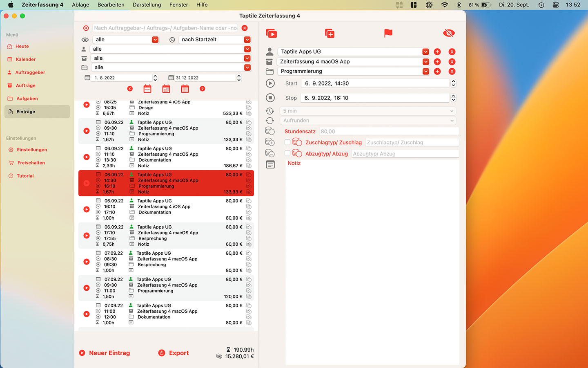Viewport: 588px width, 368px height.
Task: Remove client Taptile Apps UG with X
Action: [x=452, y=52]
